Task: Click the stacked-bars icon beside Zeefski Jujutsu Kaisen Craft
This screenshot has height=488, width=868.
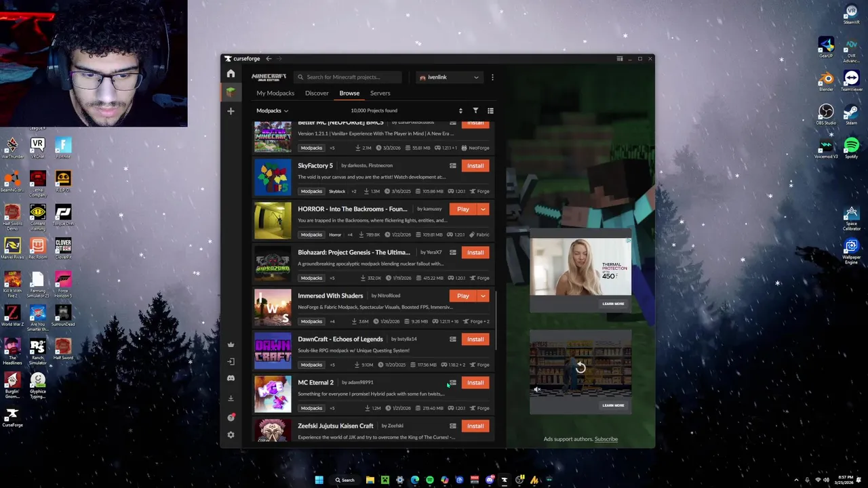Action: tap(452, 426)
